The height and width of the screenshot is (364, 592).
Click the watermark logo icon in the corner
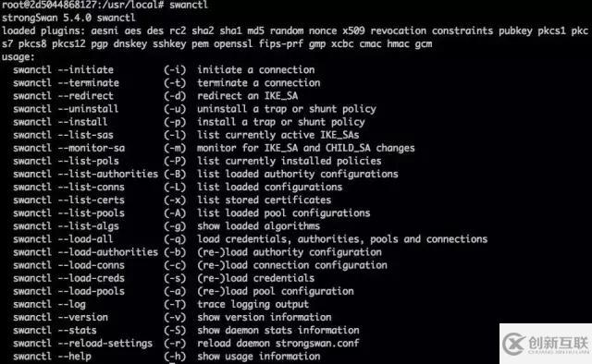click(x=513, y=344)
